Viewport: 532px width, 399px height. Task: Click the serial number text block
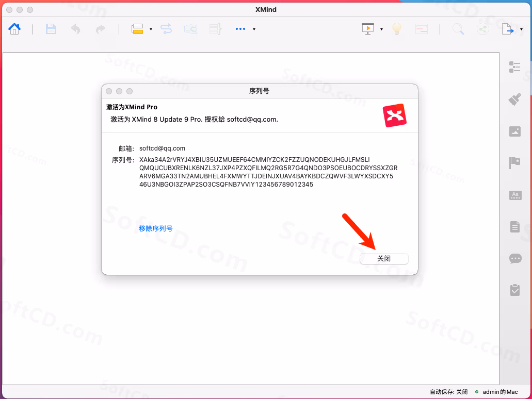268,172
